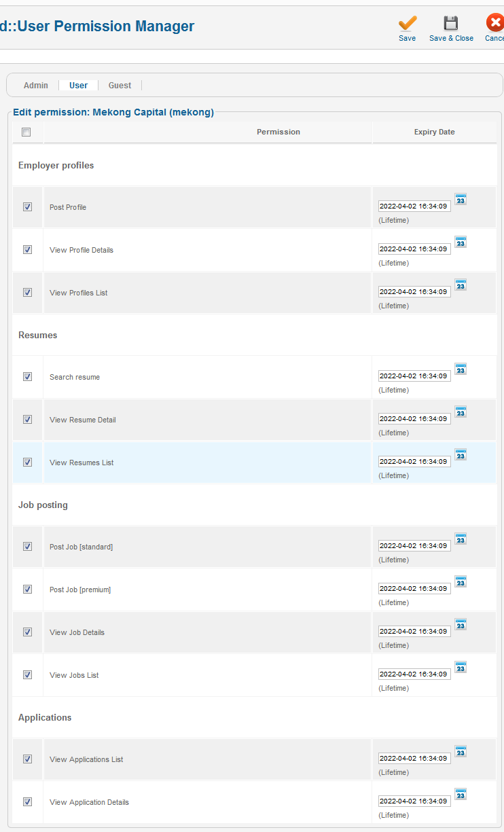This screenshot has height=832, width=504.
Task: Open calendar icon for View Applications List
Action: pyautogui.click(x=461, y=752)
